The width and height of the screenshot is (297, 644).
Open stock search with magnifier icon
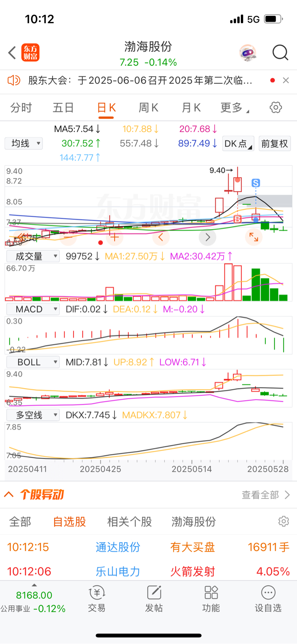(280, 53)
